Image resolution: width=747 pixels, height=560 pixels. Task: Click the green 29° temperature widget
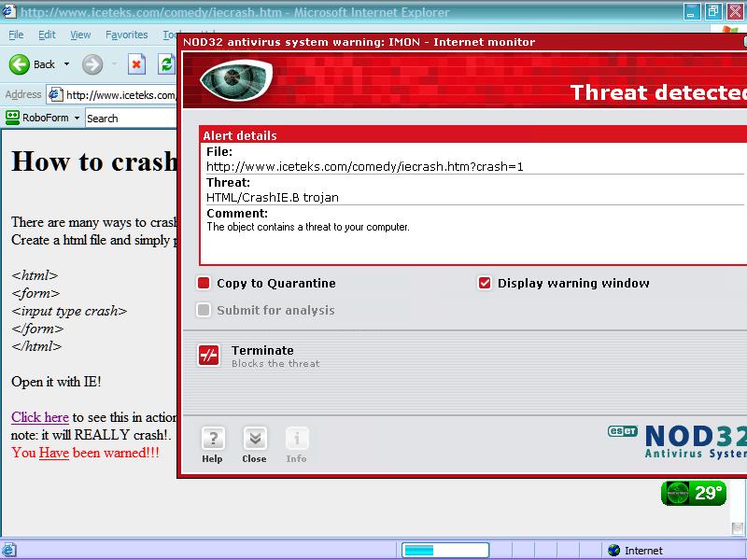[x=694, y=493]
